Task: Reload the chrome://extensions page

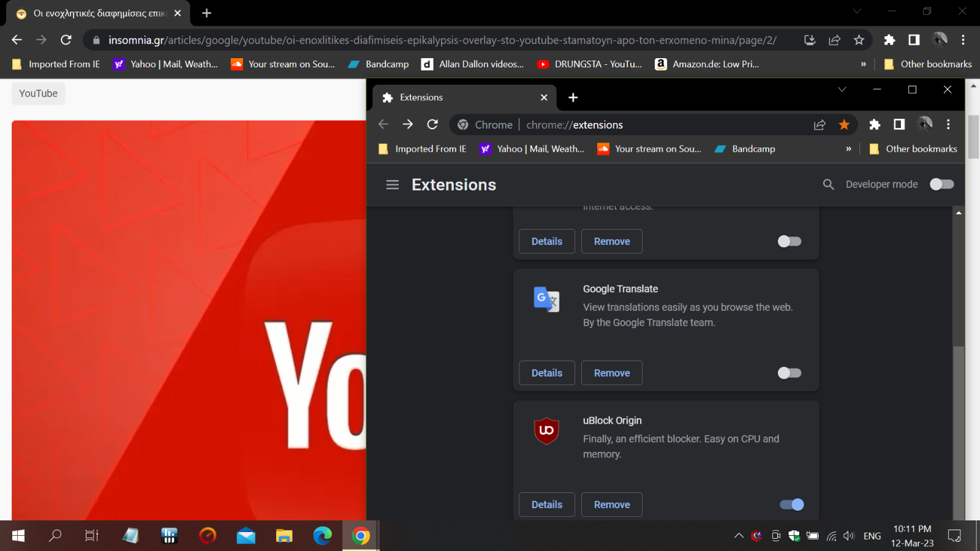Action: (x=432, y=124)
